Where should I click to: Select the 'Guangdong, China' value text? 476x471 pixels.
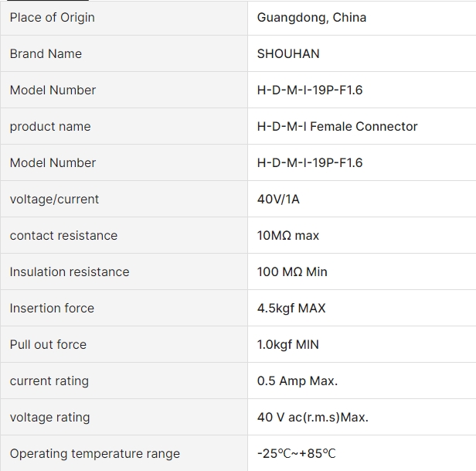click(311, 18)
